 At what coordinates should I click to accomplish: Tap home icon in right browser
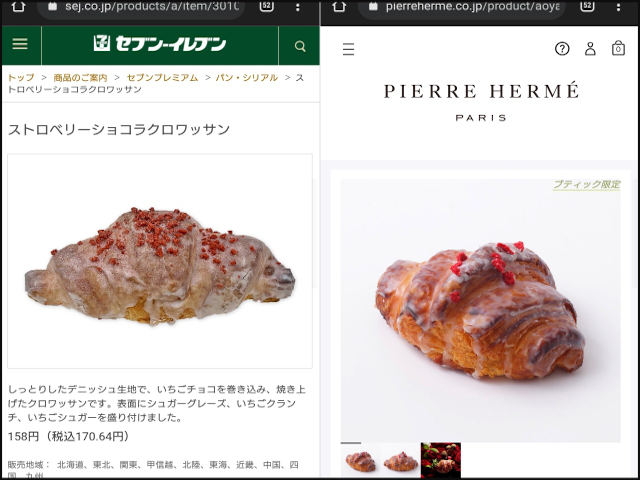(x=339, y=6)
